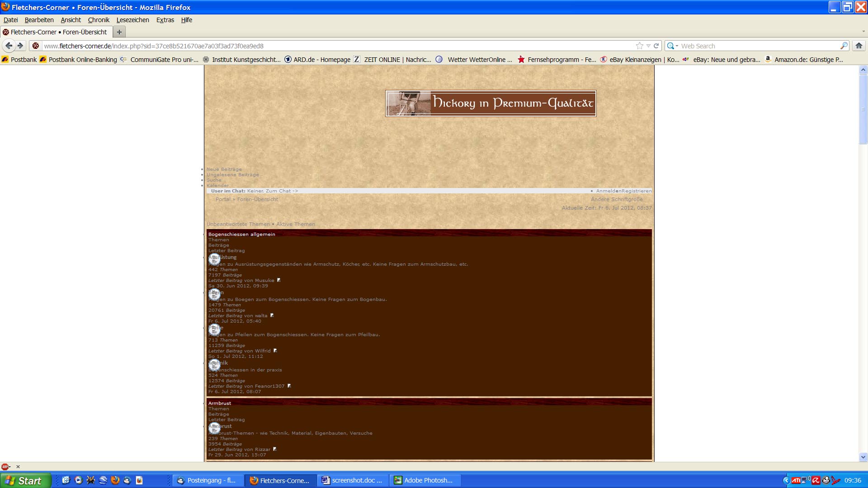The width and height of the screenshot is (868, 488).
Task: Click the Adblock Plus icon in the status bar
Action: point(5,467)
